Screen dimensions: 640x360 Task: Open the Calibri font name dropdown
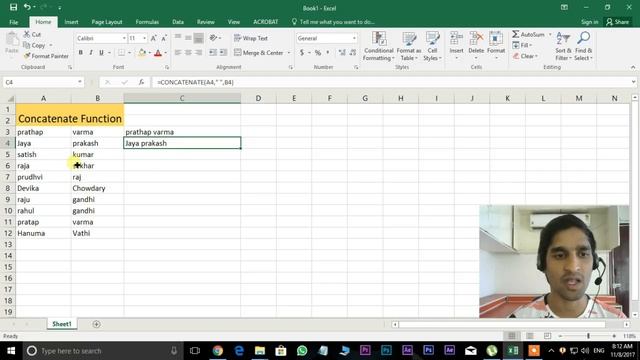(x=124, y=38)
